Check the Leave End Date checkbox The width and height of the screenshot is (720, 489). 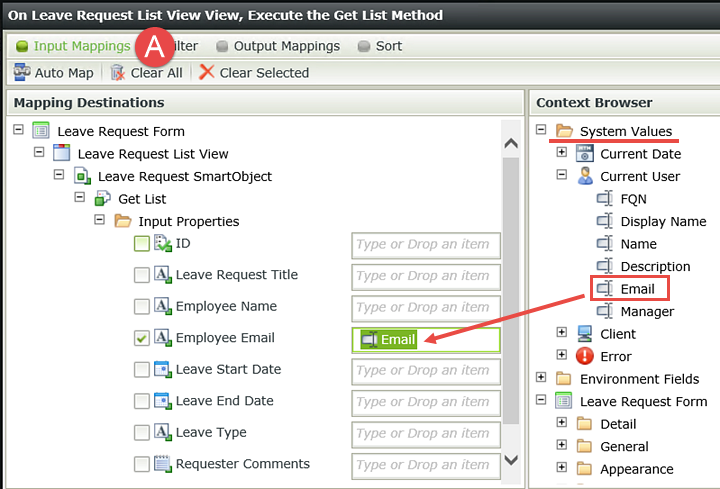(x=141, y=401)
